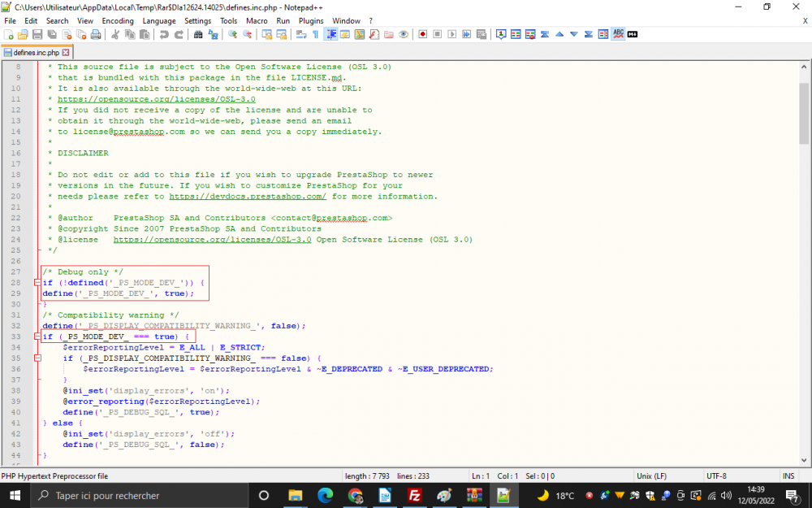This screenshot has width=812, height=508.
Task: Save all open files
Action: point(52,36)
